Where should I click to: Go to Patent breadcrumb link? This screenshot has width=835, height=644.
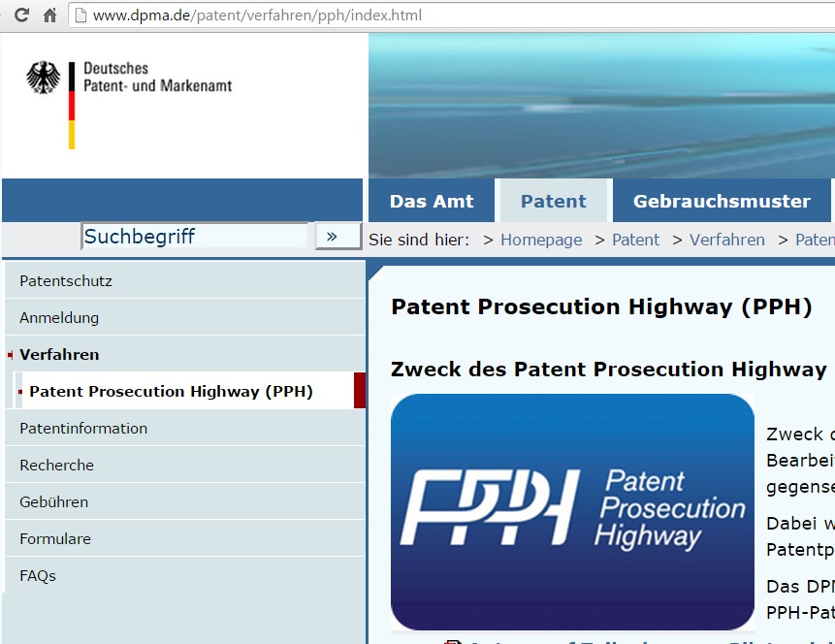point(635,241)
